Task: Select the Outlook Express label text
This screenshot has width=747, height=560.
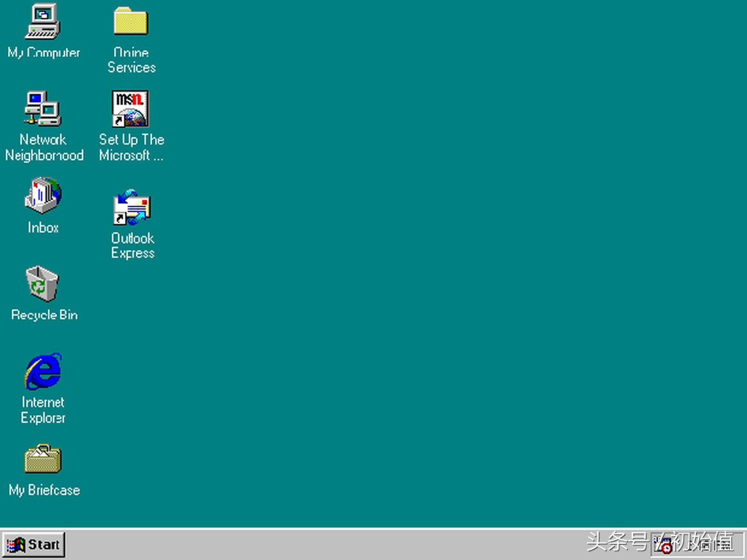Action: (x=132, y=245)
